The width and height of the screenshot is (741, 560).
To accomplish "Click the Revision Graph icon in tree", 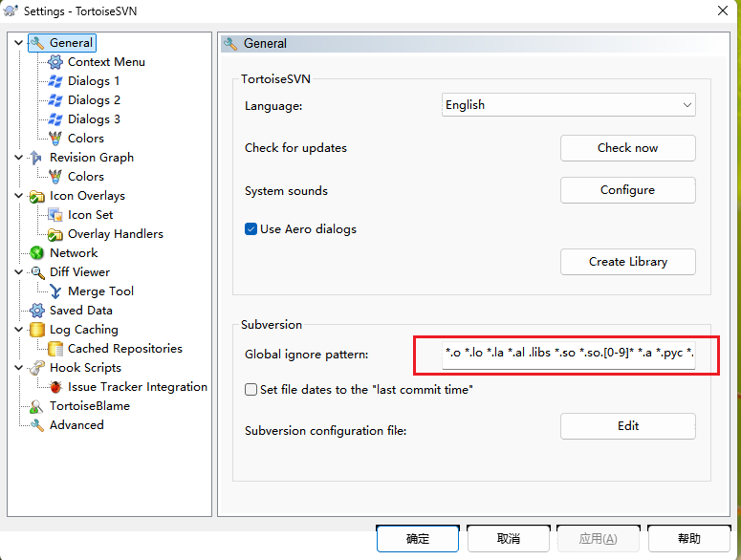I will pos(37,158).
